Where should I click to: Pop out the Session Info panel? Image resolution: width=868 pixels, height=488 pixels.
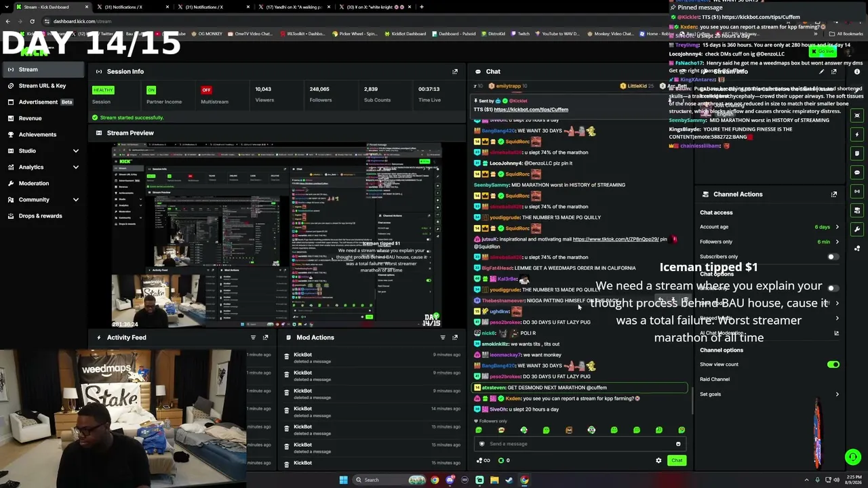455,71
